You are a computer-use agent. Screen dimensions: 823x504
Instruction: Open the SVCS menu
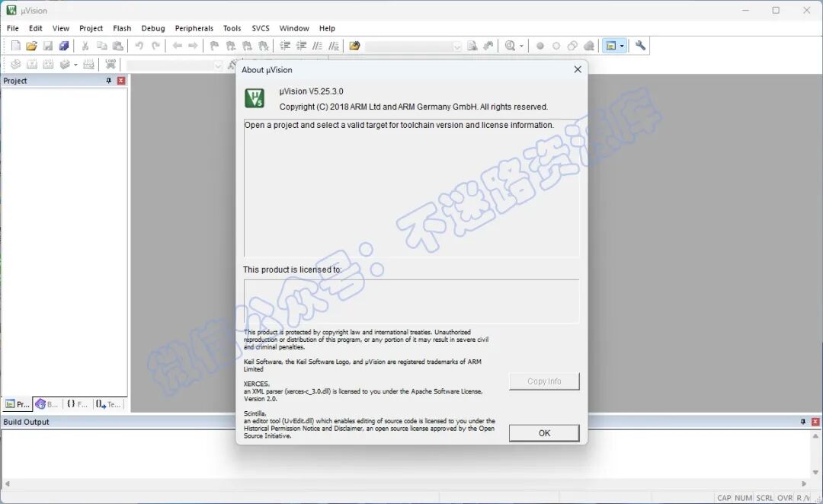click(261, 28)
